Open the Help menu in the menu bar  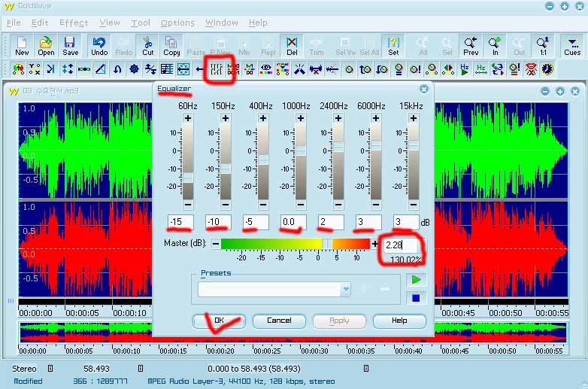[258, 23]
